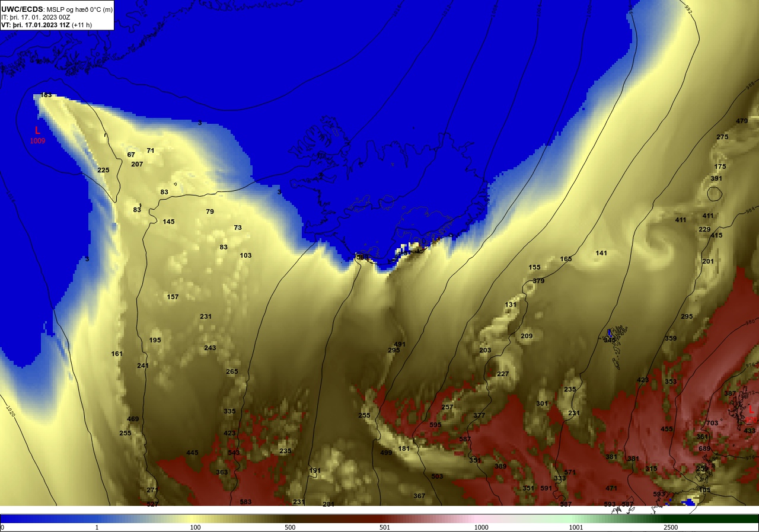
Task: Click the 'IT: þri. 17. 01. 2023 00Z' line
Action: 36,17
